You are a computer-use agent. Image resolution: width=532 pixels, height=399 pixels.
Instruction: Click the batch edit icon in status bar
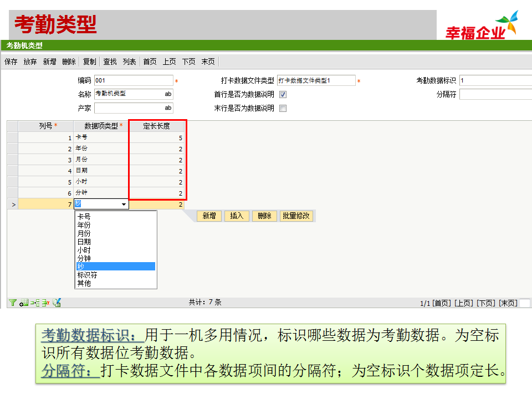click(57, 303)
